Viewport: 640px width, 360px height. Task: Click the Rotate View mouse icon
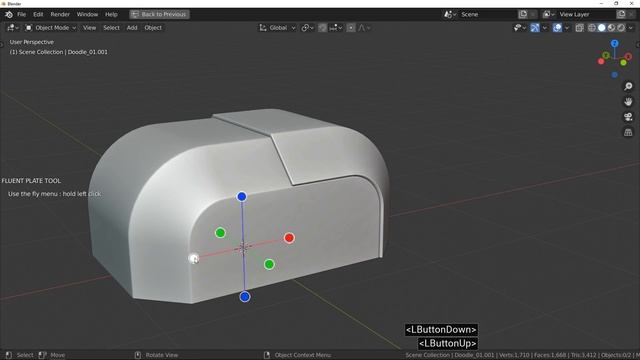(x=138, y=355)
